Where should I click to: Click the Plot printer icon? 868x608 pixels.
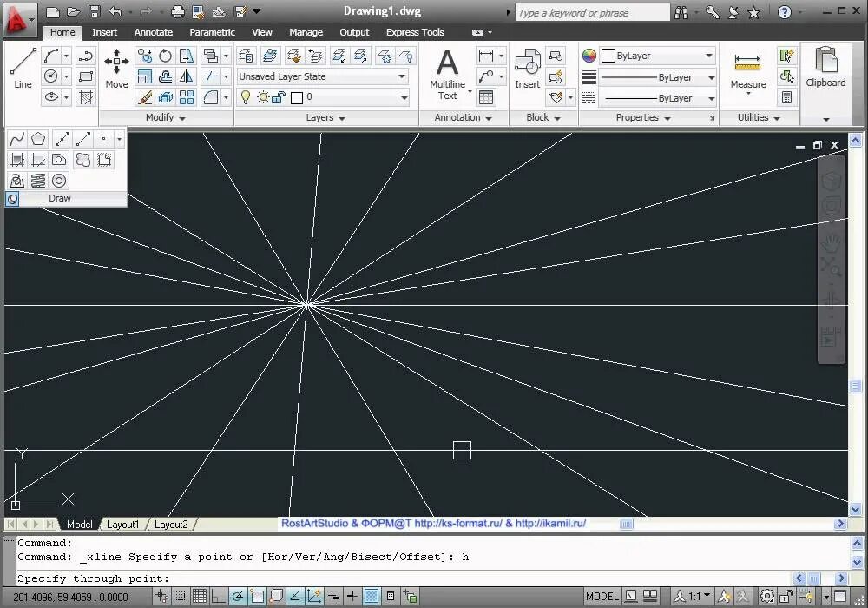click(178, 11)
